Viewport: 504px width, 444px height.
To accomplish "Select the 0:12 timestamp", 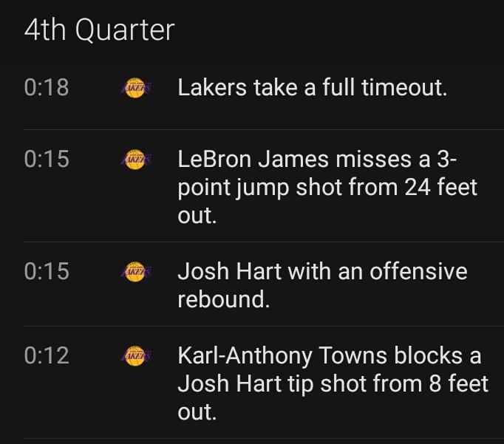I will point(47,355).
